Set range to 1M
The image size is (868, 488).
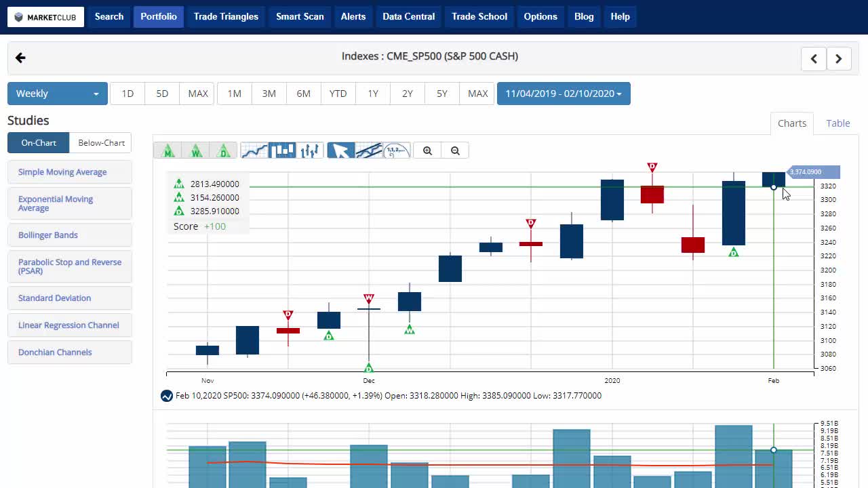click(235, 94)
